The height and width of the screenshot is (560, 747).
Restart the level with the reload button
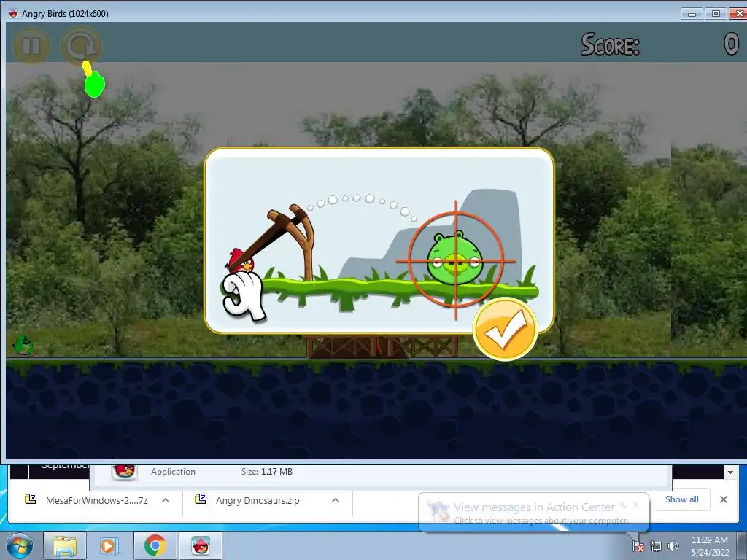(x=82, y=46)
